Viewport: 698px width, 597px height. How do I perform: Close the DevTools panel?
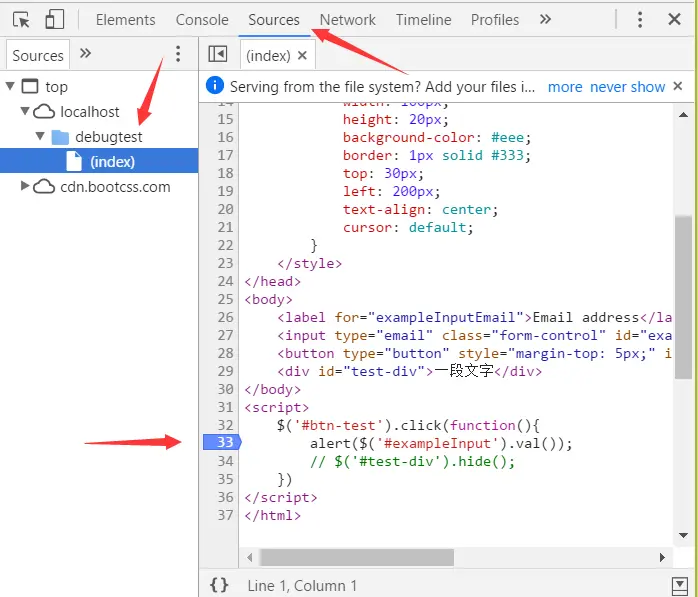coord(674,19)
